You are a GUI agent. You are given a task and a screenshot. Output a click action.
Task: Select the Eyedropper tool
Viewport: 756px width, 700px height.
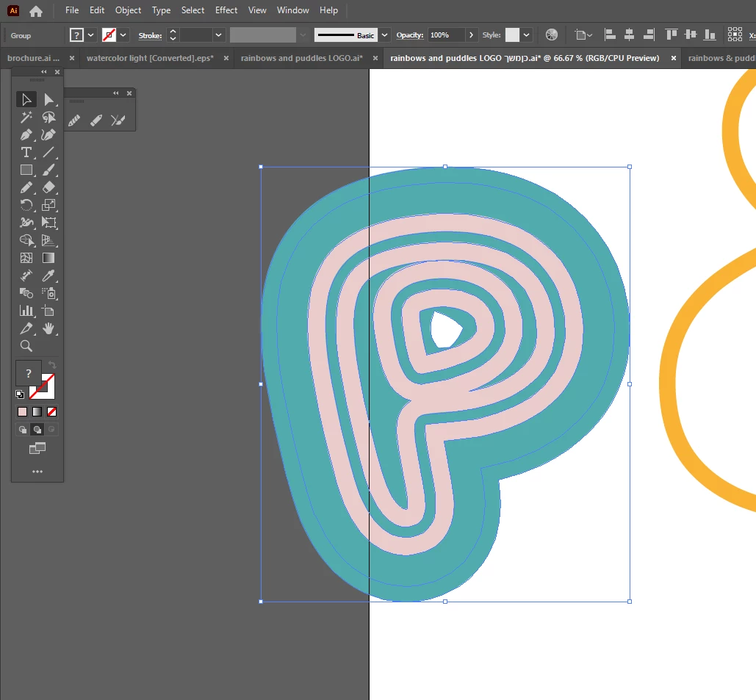point(48,275)
